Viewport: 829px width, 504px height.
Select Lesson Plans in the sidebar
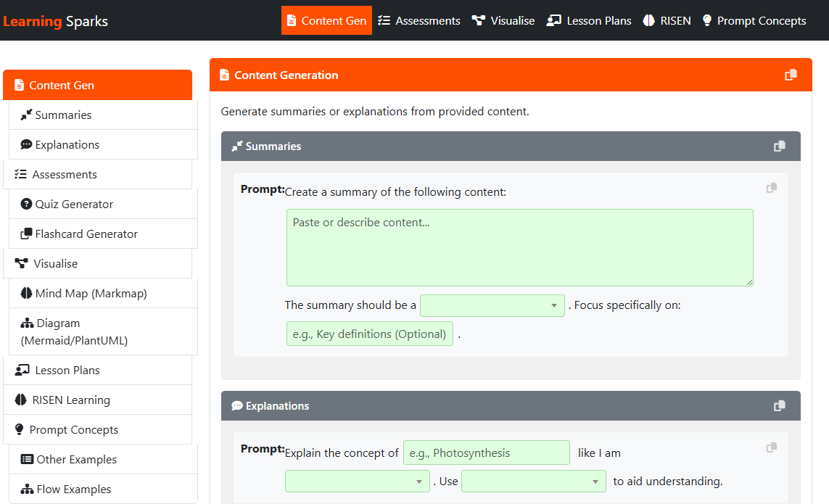tap(97, 370)
